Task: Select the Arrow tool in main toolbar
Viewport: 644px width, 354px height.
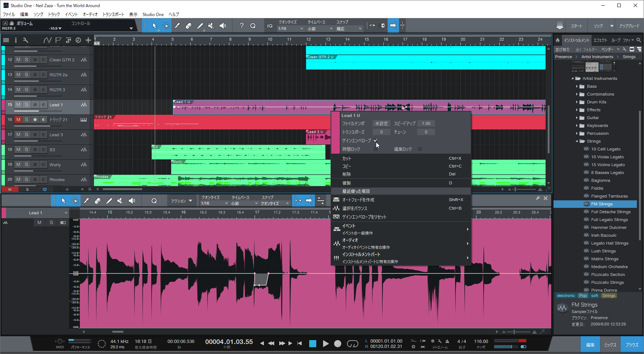Action: point(154,26)
